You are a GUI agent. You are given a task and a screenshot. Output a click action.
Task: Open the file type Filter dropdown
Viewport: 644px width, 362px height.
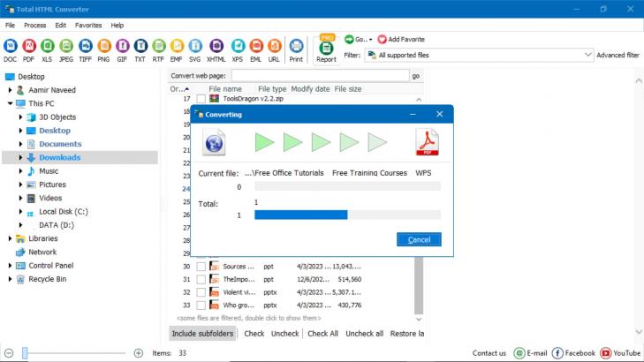tap(481, 55)
